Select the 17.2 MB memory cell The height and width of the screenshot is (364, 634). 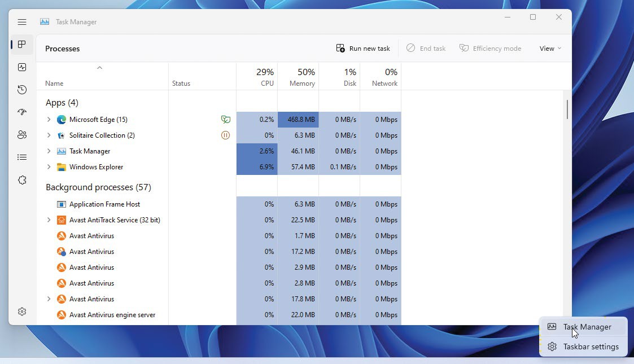298,252
